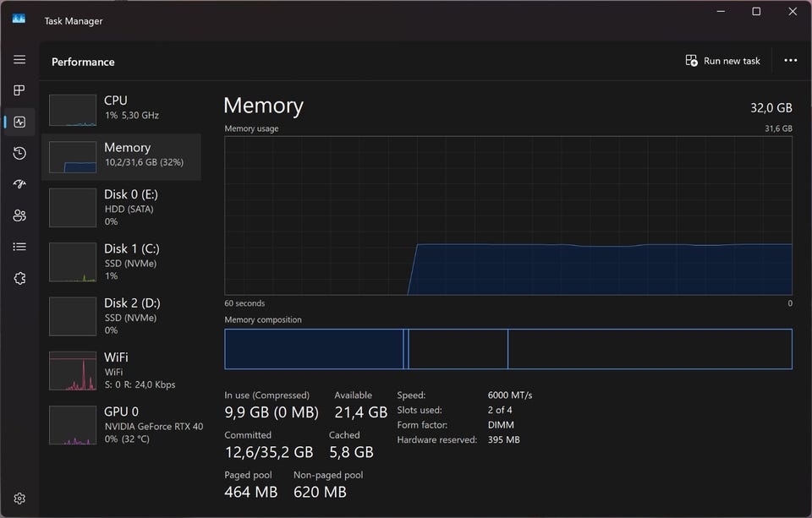Viewport: 812px width, 518px height.
Task: Open the three-dot more options menu
Action: (790, 61)
